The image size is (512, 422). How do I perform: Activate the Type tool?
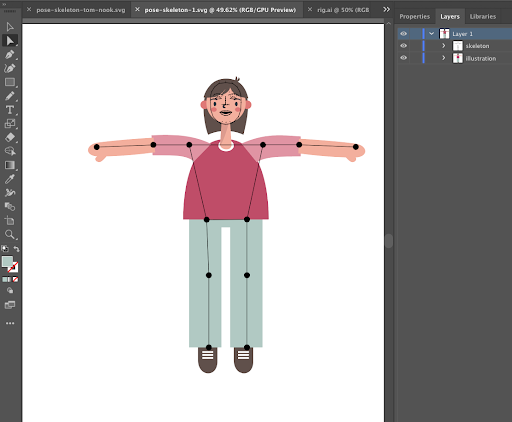(x=10, y=110)
